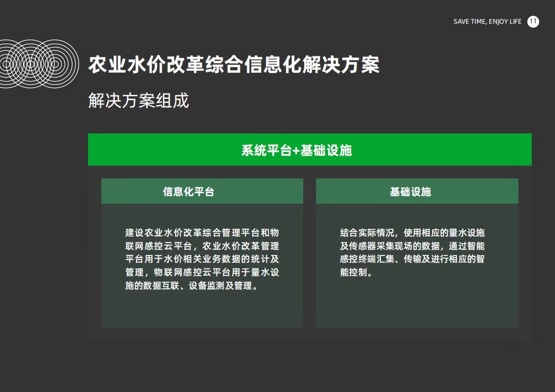Click the slide title 农业水价改革综合信息化解决方案
This screenshot has width=555, height=392.
(x=234, y=65)
